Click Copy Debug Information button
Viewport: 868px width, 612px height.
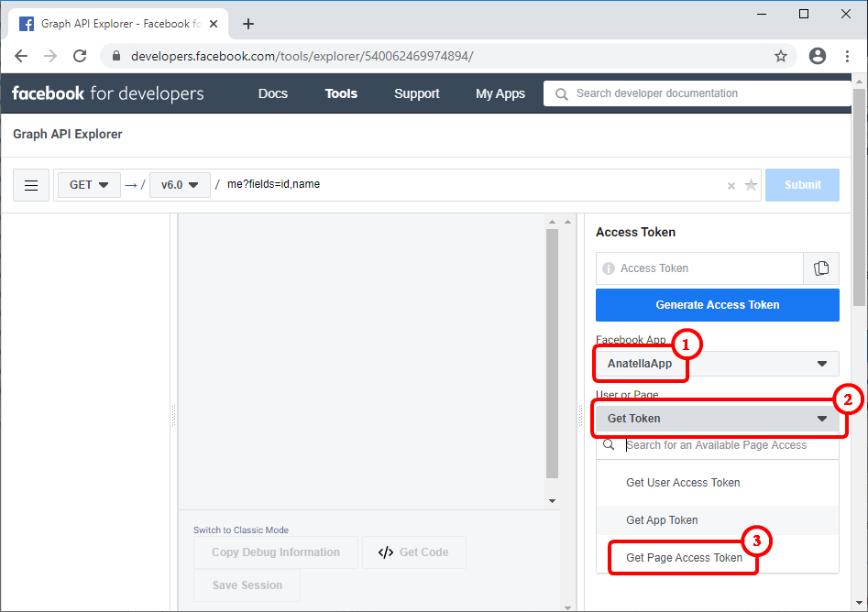tap(276, 552)
